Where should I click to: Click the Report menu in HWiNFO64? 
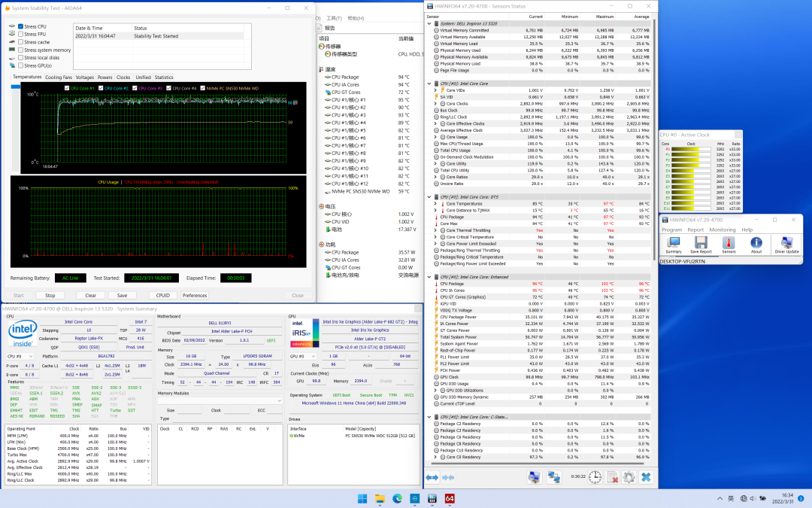pyautogui.click(x=695, y=230)
